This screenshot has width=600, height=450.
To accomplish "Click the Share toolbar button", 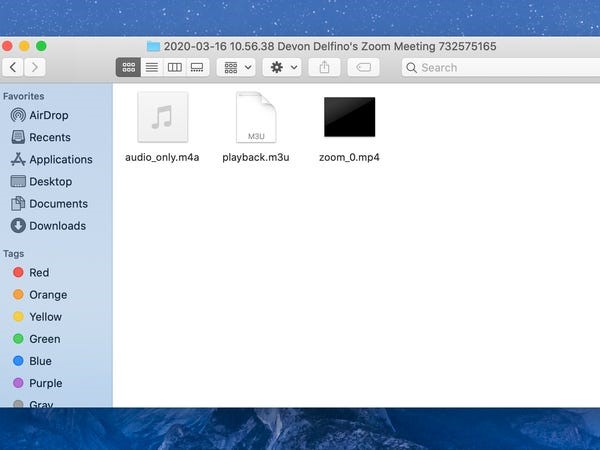I will point(324,67).
